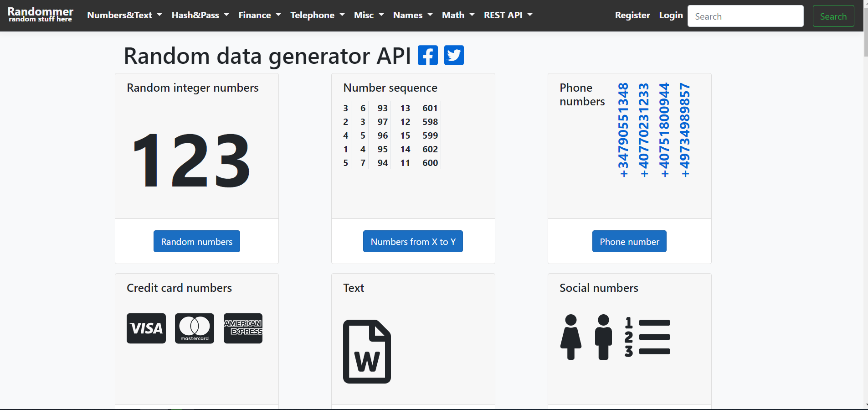This screenshot has height=410, width=868.
Task: Click the Social numbers heading
Action: [599, 288]
